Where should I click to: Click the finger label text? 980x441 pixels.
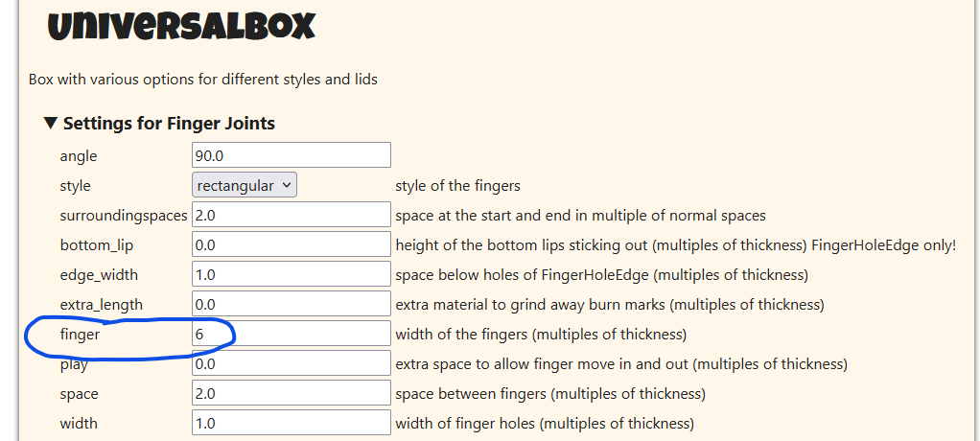[80, 335]
